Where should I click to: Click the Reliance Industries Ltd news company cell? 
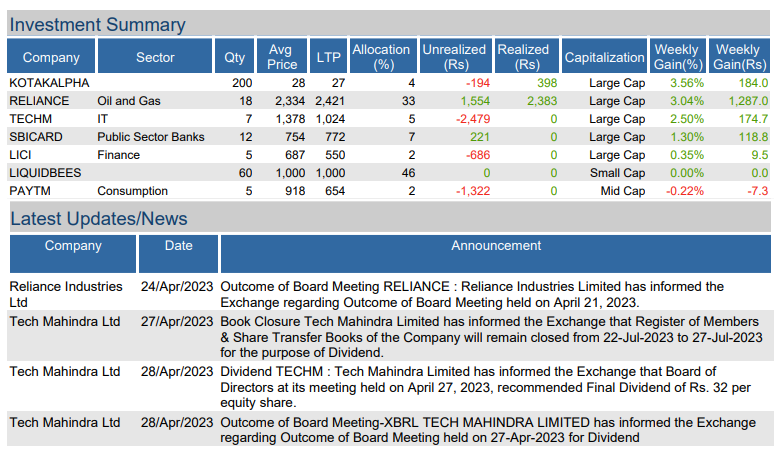point(66,294)
